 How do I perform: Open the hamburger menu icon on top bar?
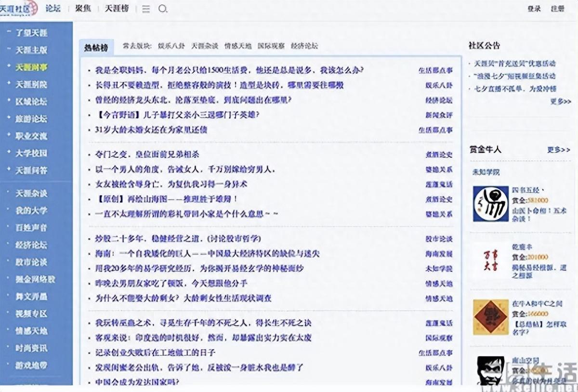coord(145,9)
